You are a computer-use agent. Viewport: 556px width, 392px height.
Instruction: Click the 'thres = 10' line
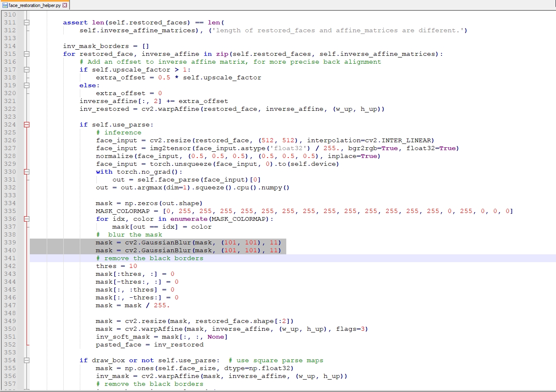[x=116, y=266]
